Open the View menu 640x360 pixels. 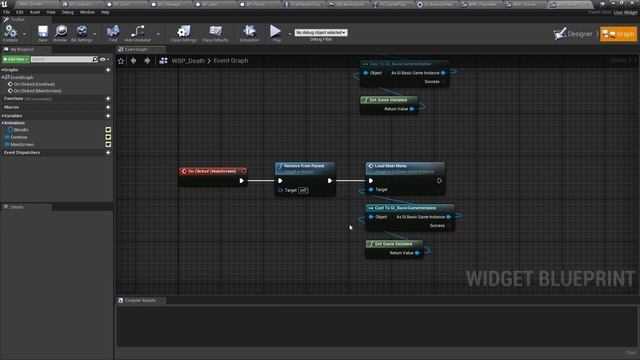51,12
